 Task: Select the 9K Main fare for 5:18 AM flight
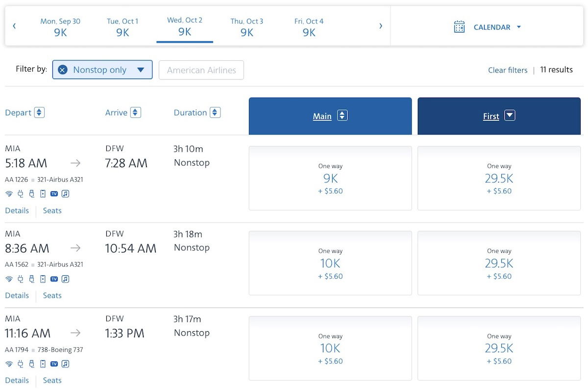coord(330,178)
